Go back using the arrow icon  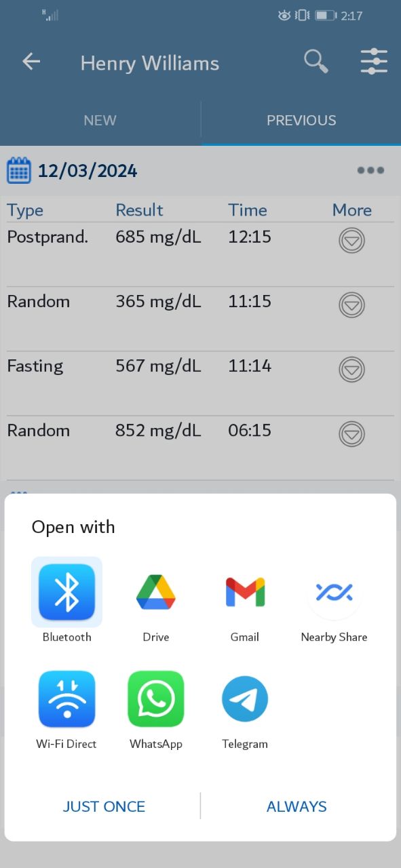(31, 62)
